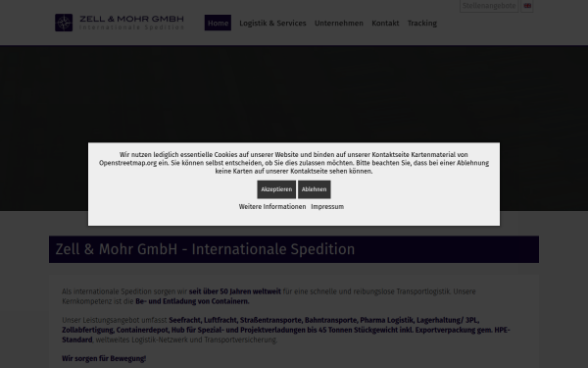The height and width of the screenshot is (368, 588).
Task: Click the 'Internationale Spedition' tagline under the logo
Action: (131, 27)
